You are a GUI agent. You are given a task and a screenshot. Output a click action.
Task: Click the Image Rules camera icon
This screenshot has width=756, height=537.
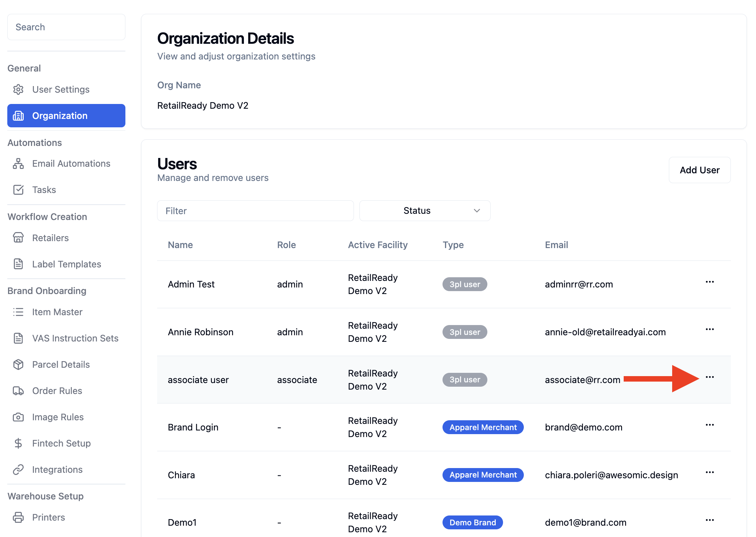tap(18, 417)
